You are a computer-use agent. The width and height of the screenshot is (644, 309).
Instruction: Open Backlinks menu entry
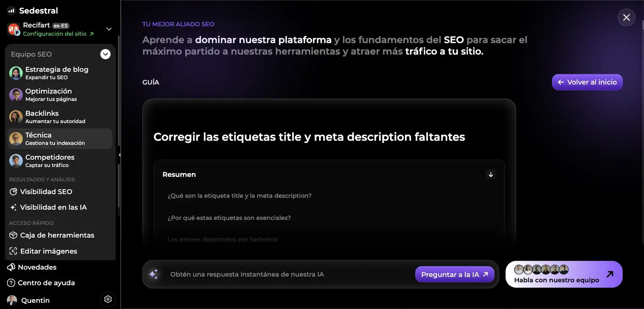pos(60,117)
